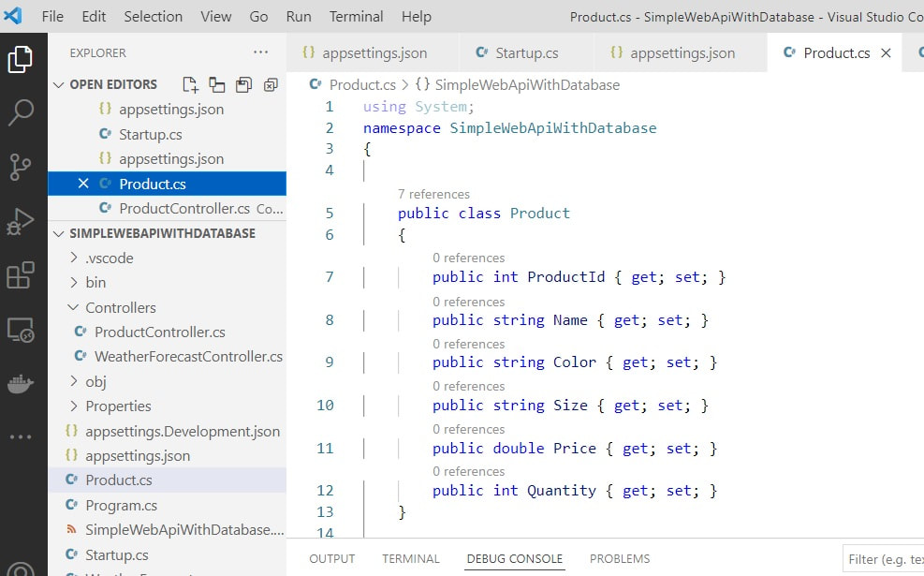Open Startup.cs in project file tree
Viewport: 924px width, 576px height.
pyautogui.click(x=117, y=554)
